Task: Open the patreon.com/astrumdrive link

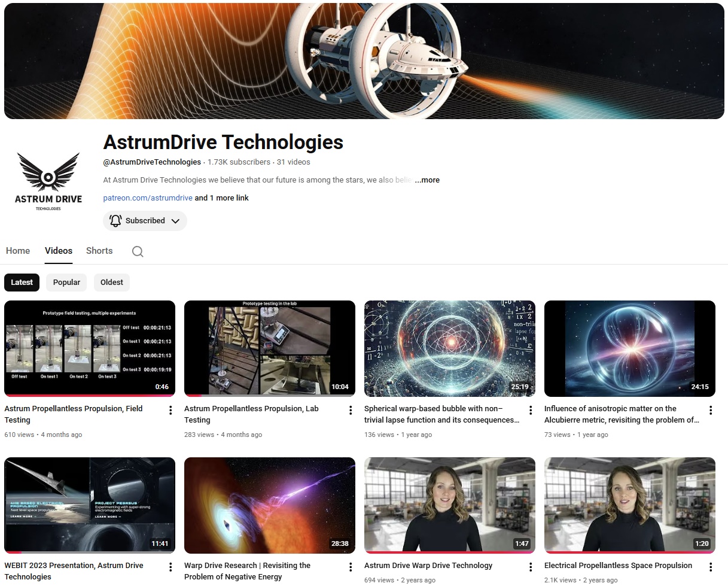Action: [147, 198]
